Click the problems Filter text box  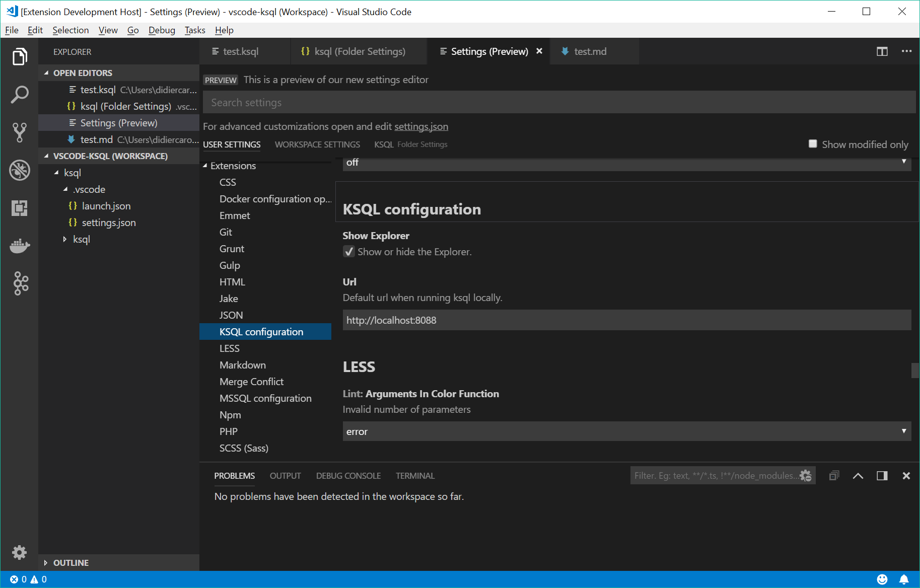(x=715, y=476)
